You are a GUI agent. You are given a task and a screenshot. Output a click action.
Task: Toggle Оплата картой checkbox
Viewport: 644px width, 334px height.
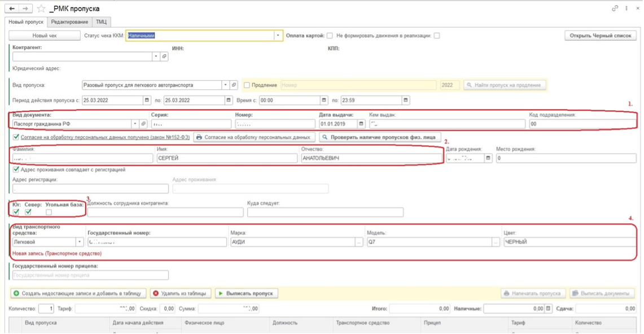329,36
